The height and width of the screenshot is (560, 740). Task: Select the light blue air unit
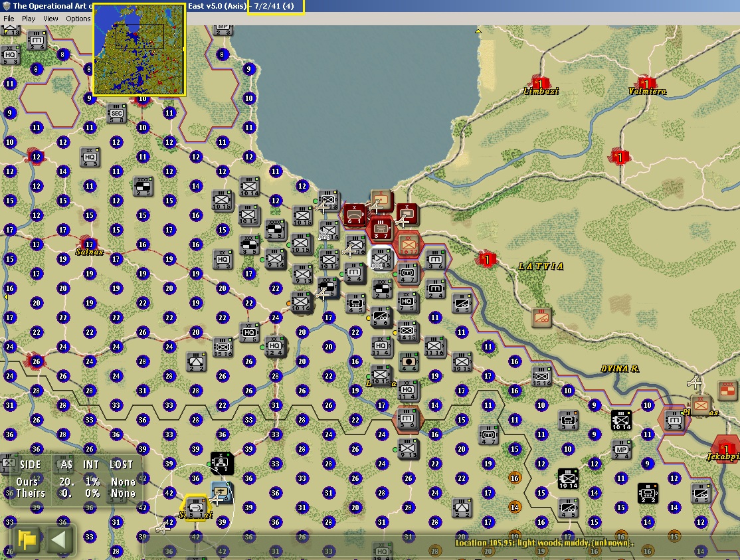[x=221, y=492]
